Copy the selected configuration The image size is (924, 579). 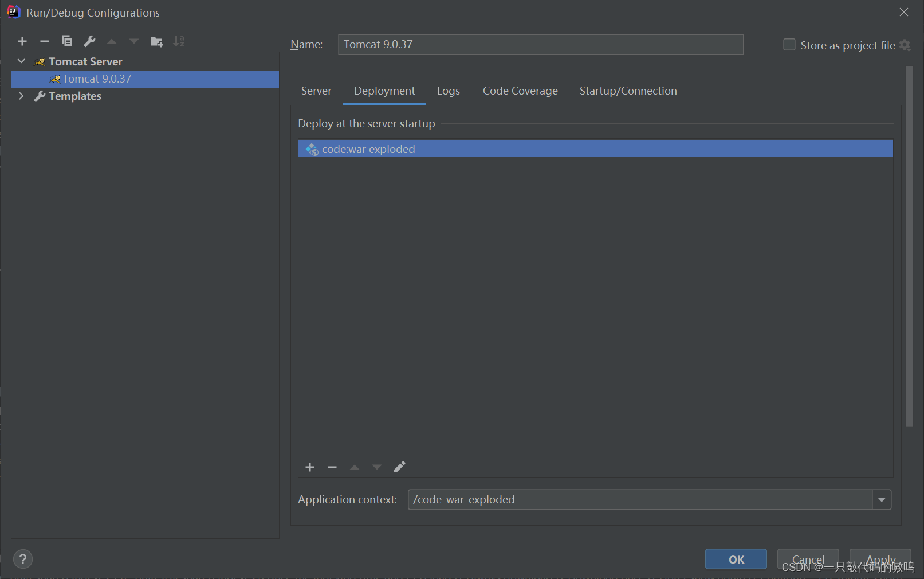(67, 41)
